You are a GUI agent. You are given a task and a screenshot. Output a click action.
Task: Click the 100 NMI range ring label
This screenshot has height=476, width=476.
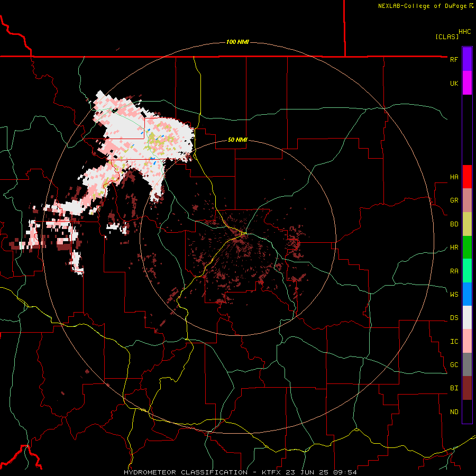[x=237, y=42]
